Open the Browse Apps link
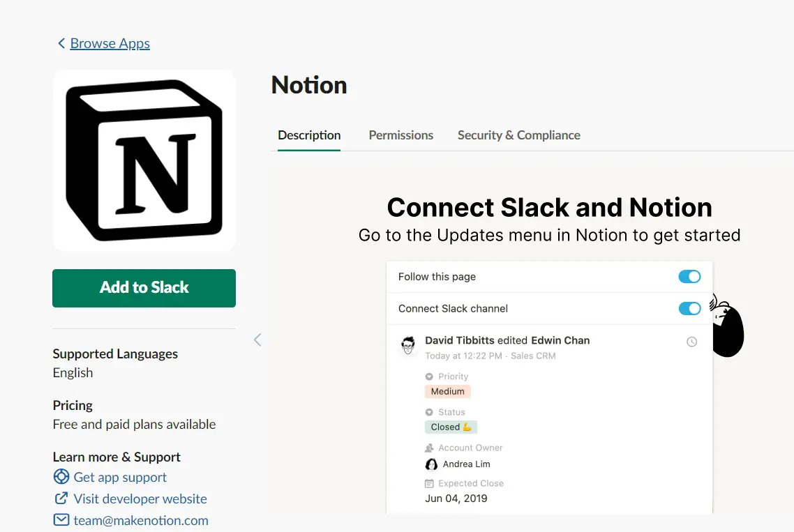Screen dimensions: 794x532 coord(110,43)
